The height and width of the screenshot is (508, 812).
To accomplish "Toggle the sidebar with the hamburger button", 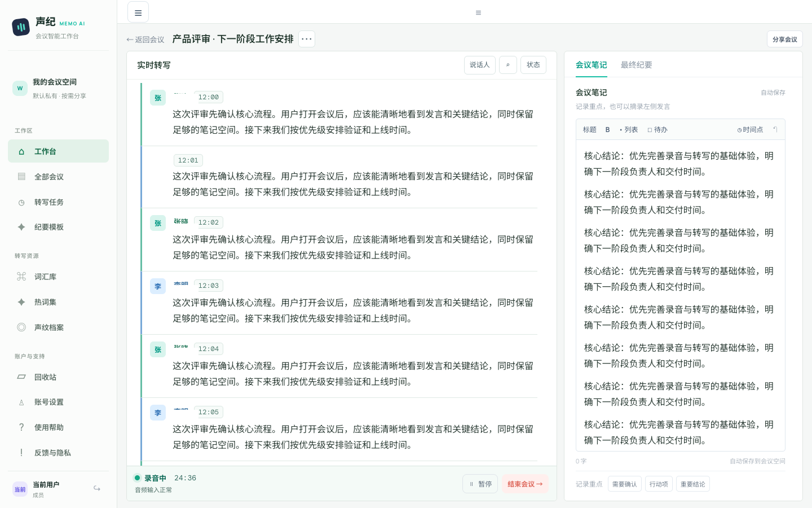I will (138, 12).
